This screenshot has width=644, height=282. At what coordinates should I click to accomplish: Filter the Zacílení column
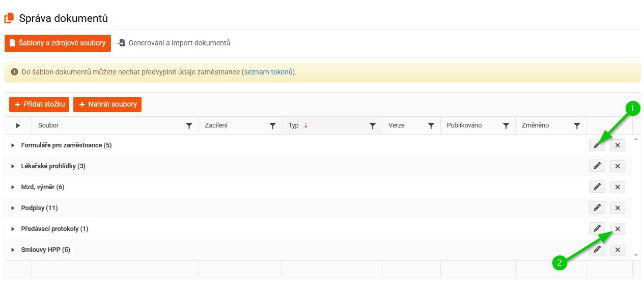point(272,125)
